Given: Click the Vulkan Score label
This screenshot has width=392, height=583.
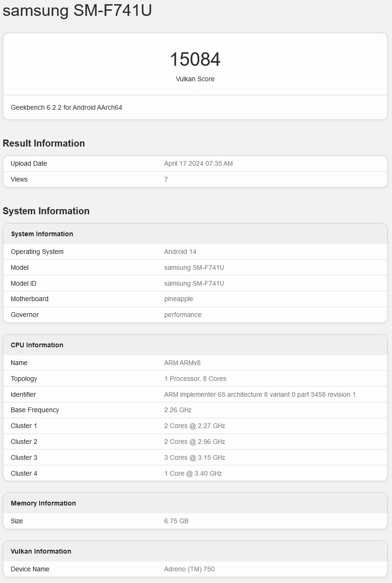Looking at the screenshot, I should pos(195,79).
